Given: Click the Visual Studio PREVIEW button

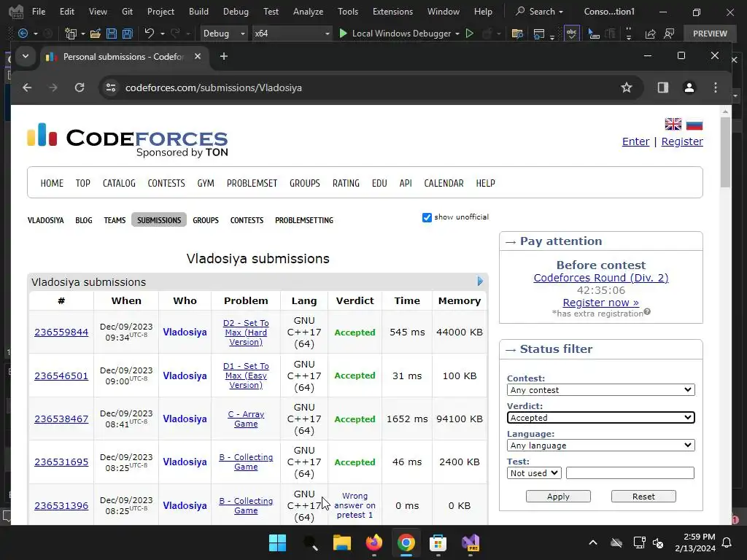Looking at the screenshot, I should [x=710, y=34].
